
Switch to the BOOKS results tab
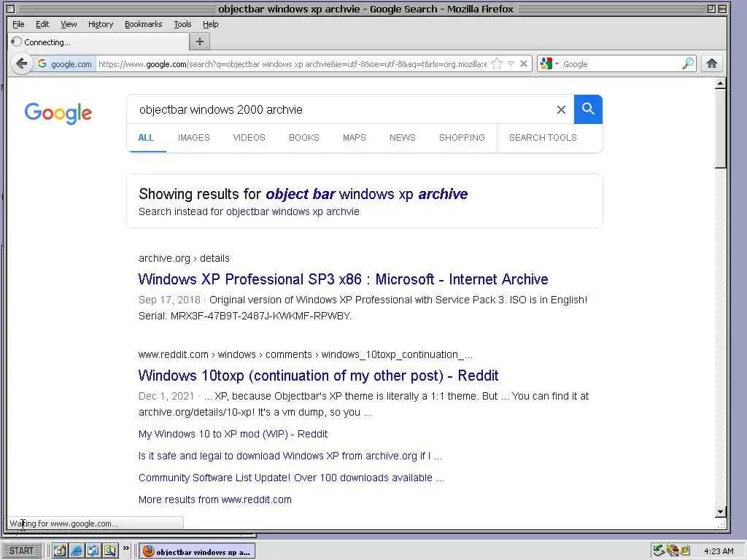point(304,138)
